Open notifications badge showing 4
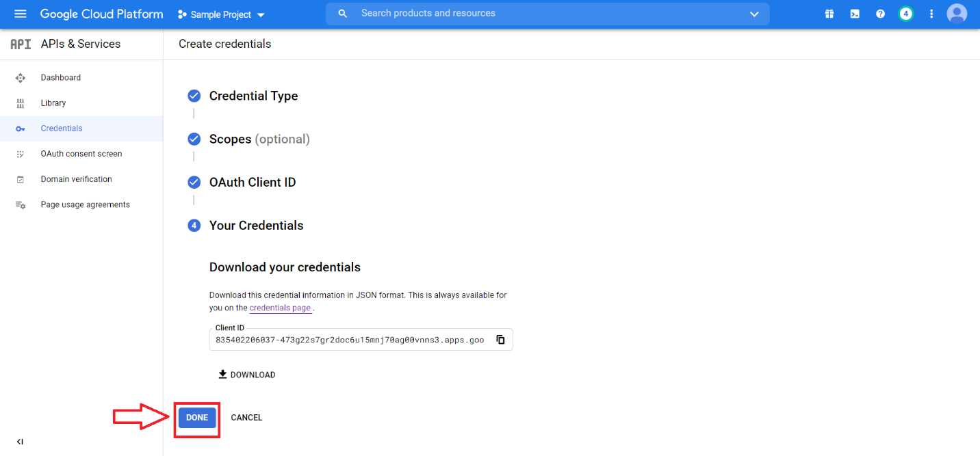980x456 pixels. pyautogui.click(x=906, y=14)
